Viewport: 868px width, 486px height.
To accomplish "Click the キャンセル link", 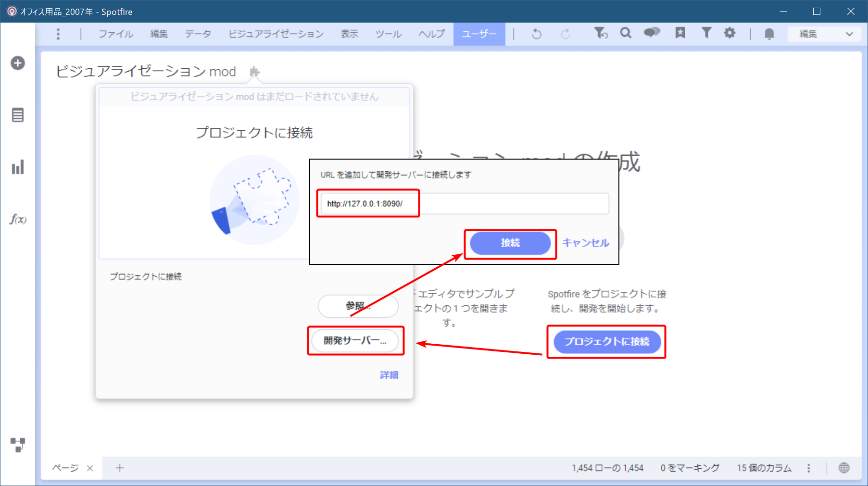I will [x=586, y=243].
